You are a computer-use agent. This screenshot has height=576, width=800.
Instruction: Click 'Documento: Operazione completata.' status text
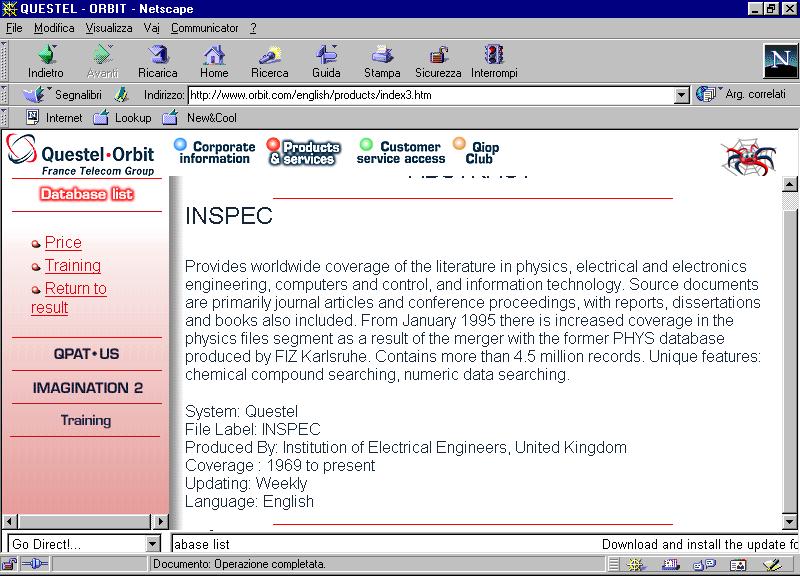point(239,564)
